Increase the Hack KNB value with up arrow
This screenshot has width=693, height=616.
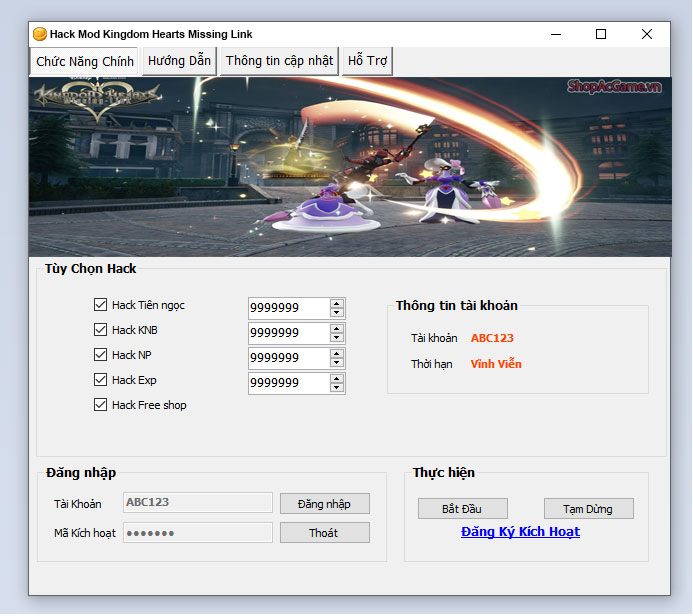[x=337, y=329]
